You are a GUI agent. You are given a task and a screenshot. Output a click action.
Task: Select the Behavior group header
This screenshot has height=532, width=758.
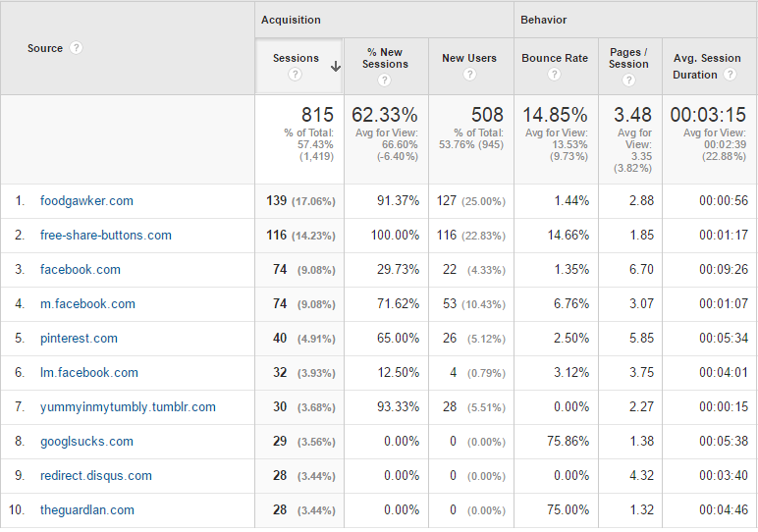(x=543, y=20)
